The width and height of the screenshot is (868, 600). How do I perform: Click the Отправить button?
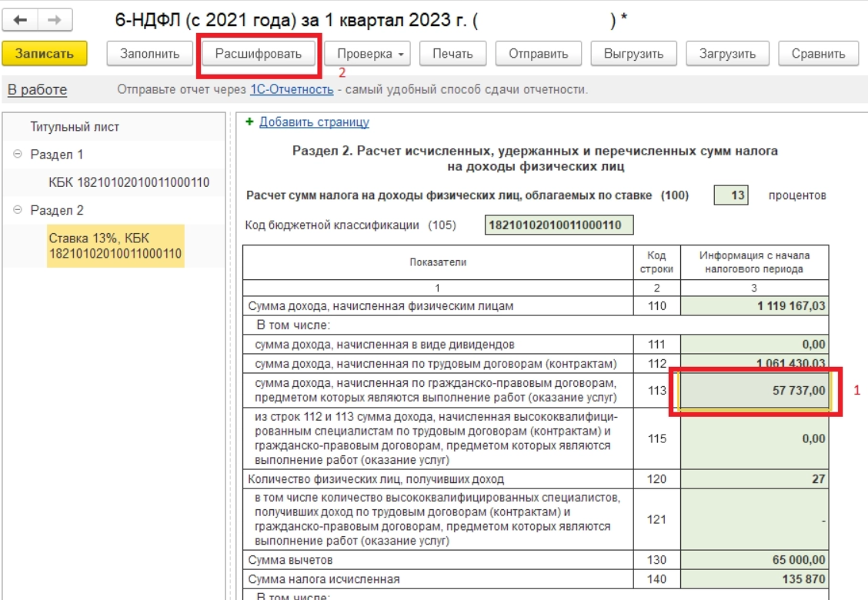tap(537, 54)
